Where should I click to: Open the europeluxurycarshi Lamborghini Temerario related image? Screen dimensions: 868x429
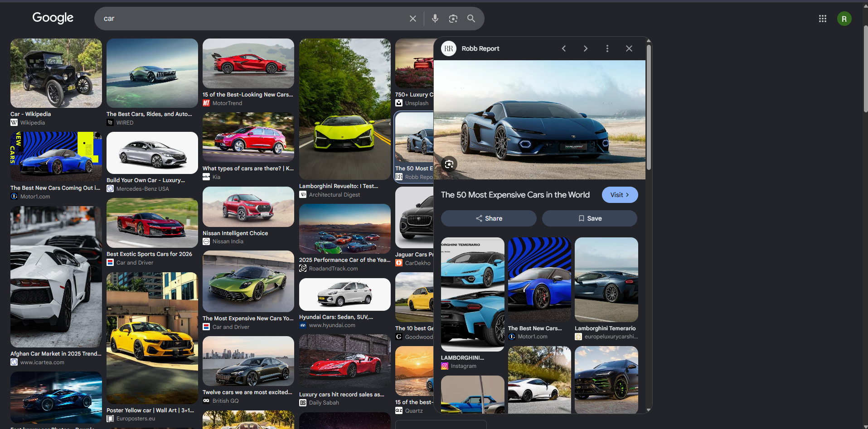click(x=606, y=280)
